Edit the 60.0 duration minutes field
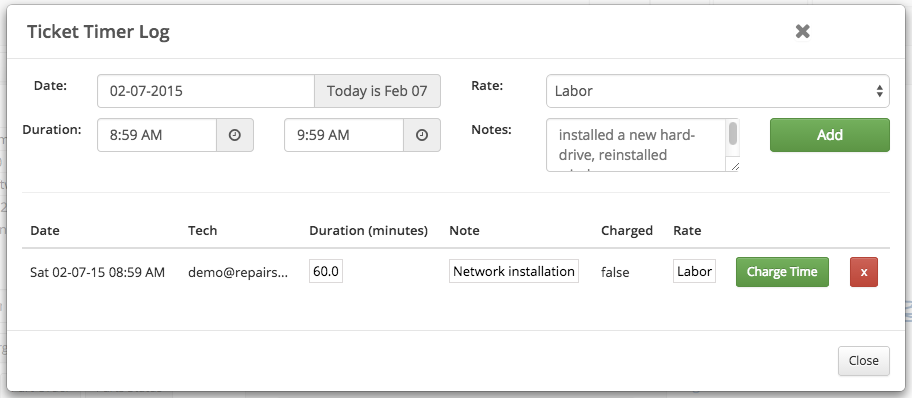 point(326,271)
